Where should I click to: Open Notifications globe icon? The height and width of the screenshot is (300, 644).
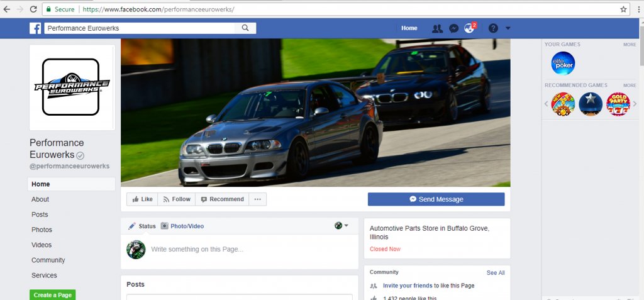click(x=469, y=28)
